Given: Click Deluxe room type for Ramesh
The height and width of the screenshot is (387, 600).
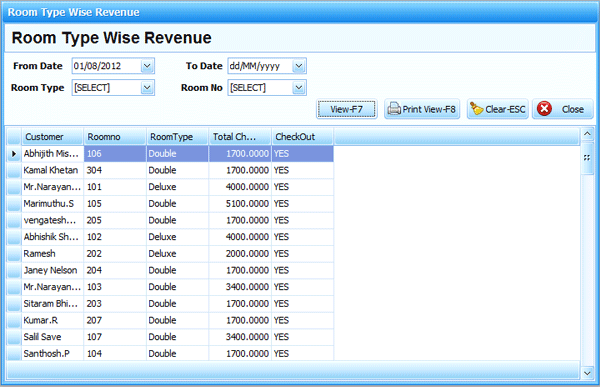Looking at the screenshot, I should [178, 254].
